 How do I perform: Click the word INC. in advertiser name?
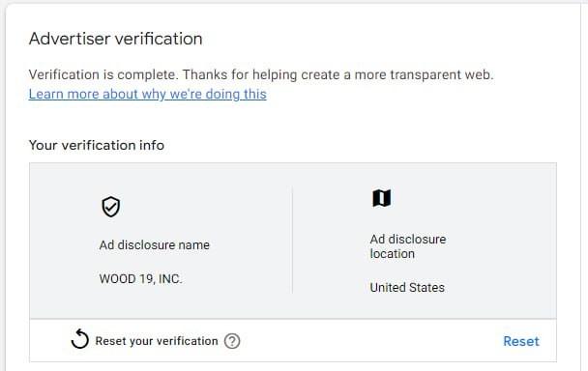pos(170,279)
